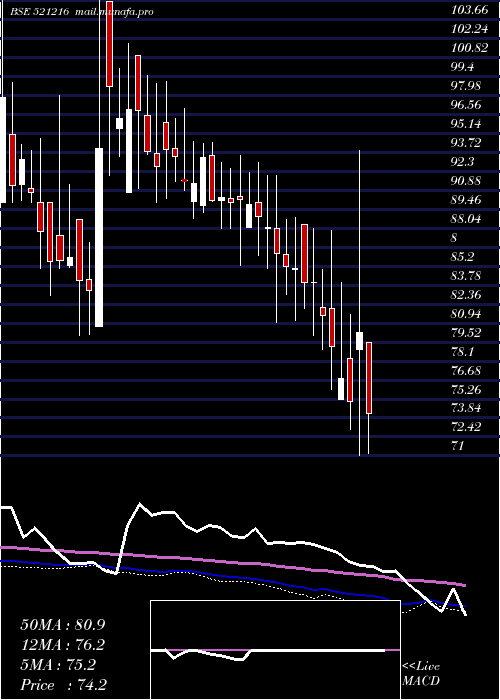500x700 pixels.
Task: Click the 102.24 price axis label
Action: pyautogui.click(x=469, y=29)
